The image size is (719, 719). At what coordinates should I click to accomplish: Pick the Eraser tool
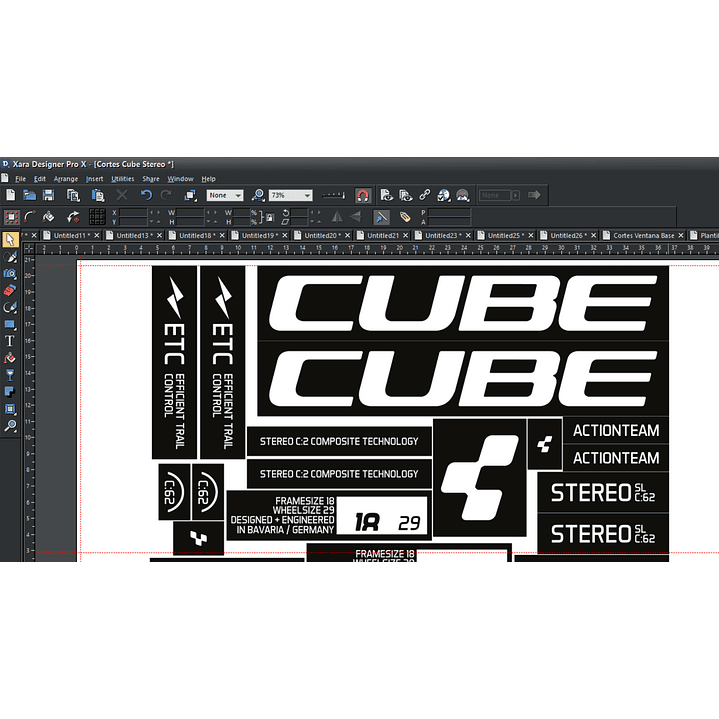click(x=9, y=290)
